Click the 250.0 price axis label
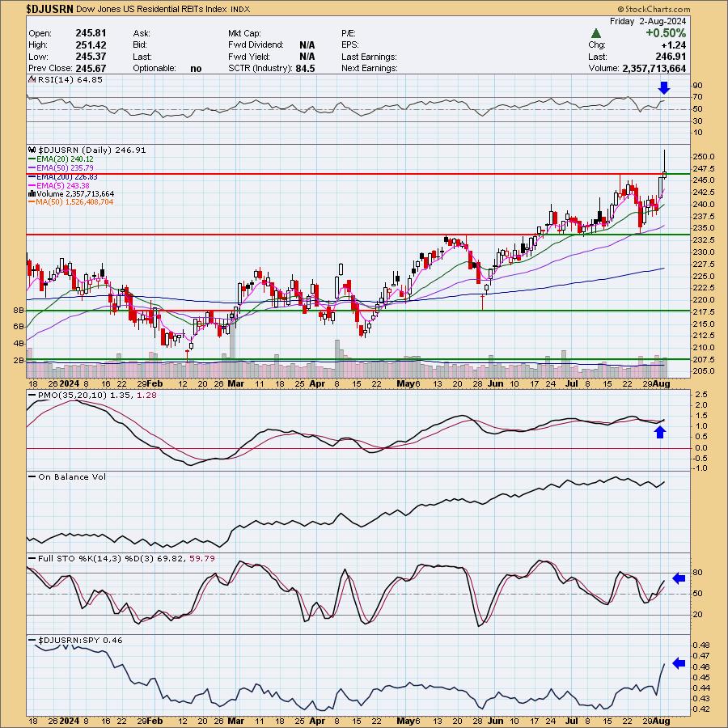728x728 pixels. coord(704,157)
